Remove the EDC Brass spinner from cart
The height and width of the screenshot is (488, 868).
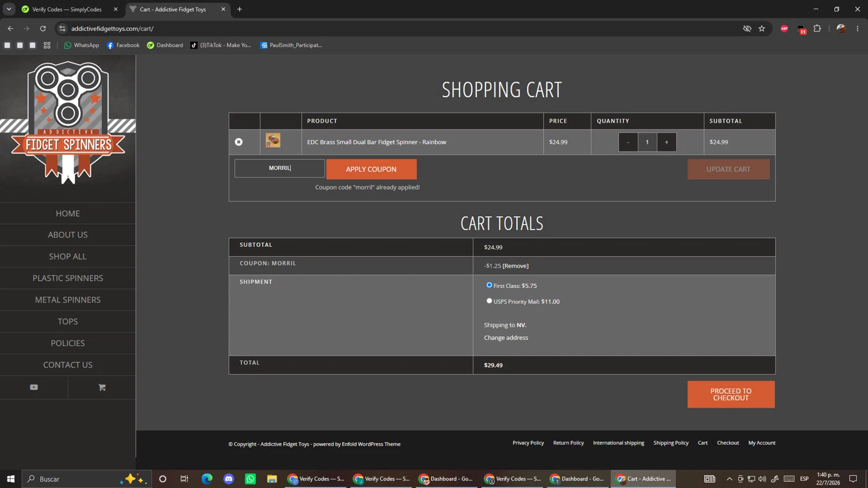(238, 142)
